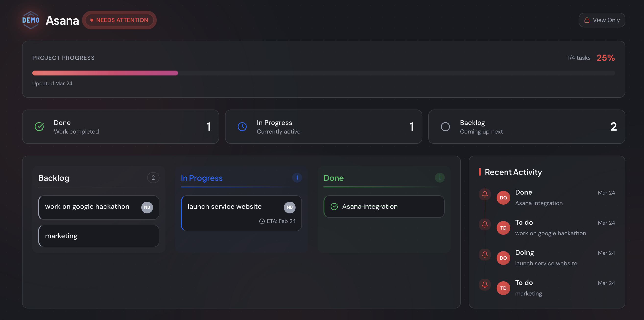Open the Asana integration done card
This screenshot has height=320, width=644.
(x=384, y=206)
